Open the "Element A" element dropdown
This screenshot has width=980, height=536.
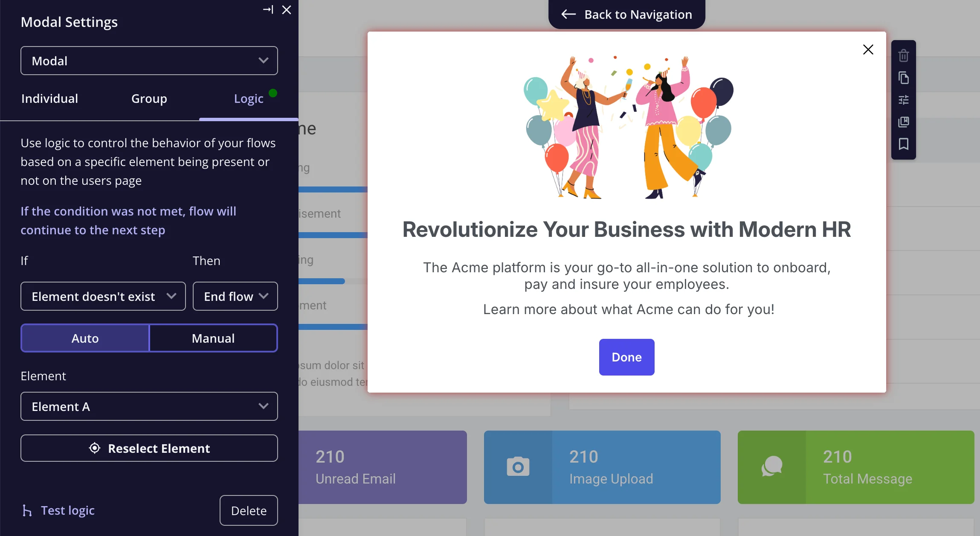pos(149,406)
